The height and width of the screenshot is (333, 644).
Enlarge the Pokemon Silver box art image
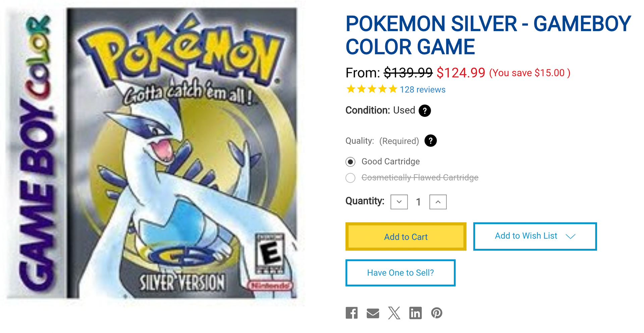point(154,153)
